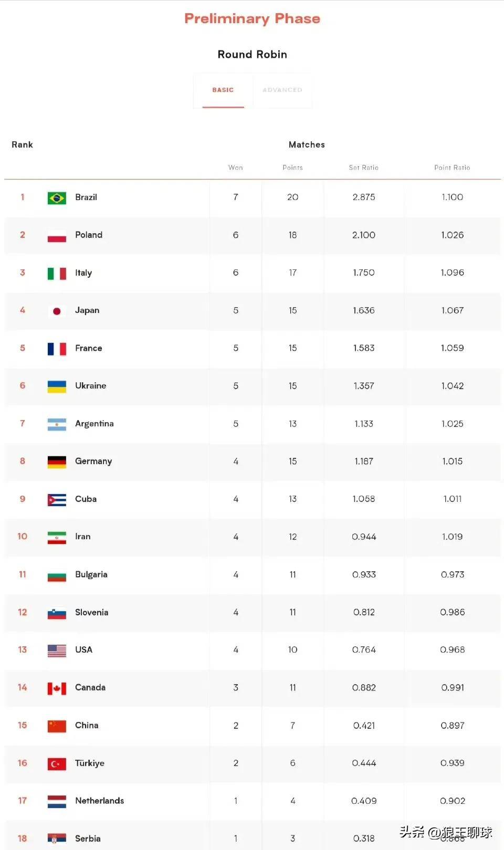This screenshot has width=504, height=850.
Task: Open the Italy team link
Action: click(x=83, y=273)
